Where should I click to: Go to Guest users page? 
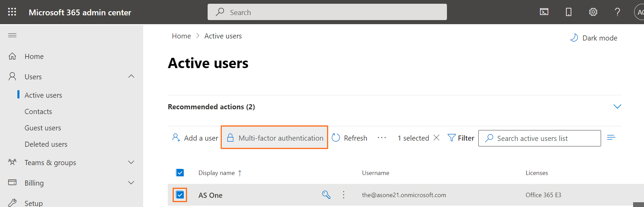point(43,128)
